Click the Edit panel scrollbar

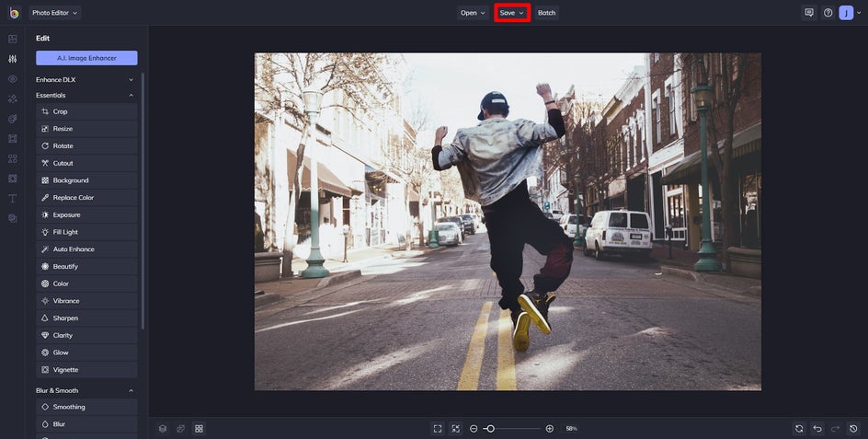(x=143, y=202)
